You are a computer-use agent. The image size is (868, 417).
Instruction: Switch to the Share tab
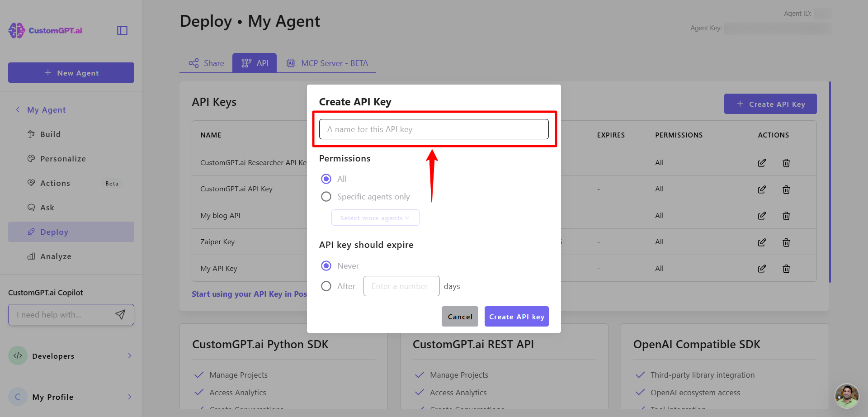click(206, 63)
